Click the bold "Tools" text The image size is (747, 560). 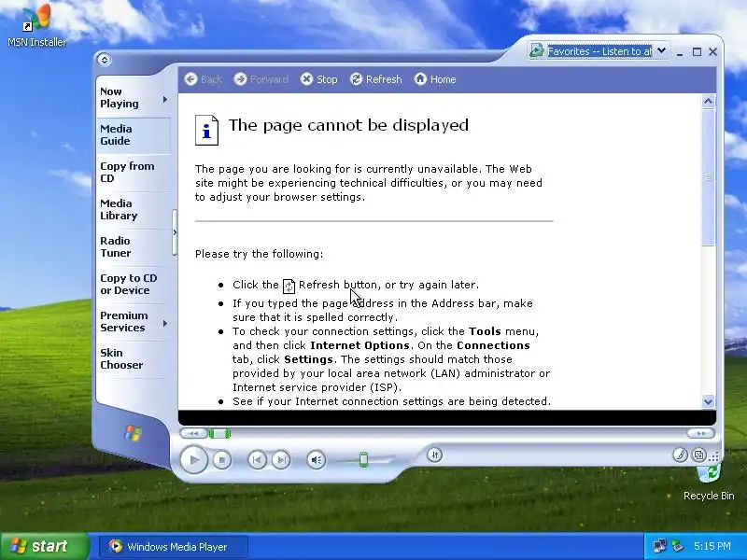(x=485, y=331)
